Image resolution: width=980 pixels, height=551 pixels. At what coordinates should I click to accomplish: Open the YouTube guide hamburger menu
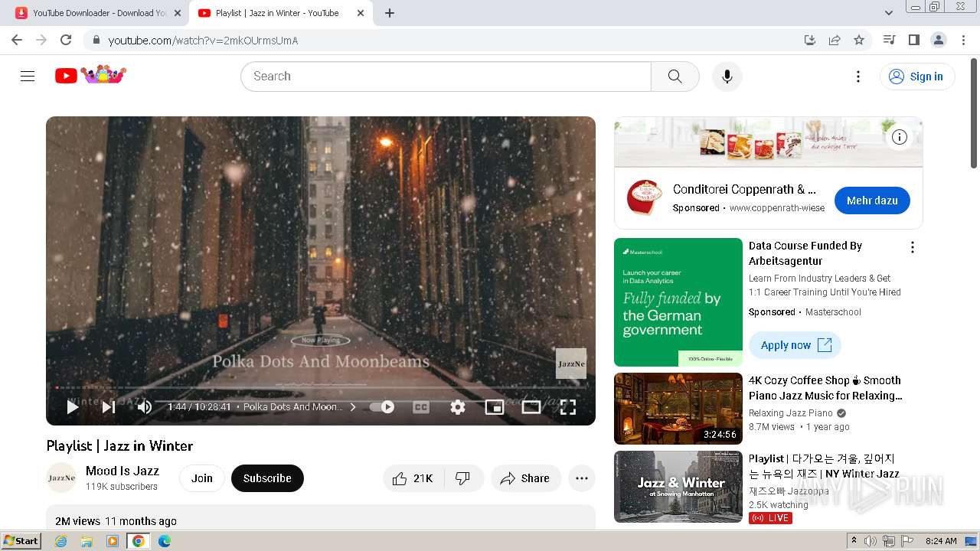coord(28,76)
